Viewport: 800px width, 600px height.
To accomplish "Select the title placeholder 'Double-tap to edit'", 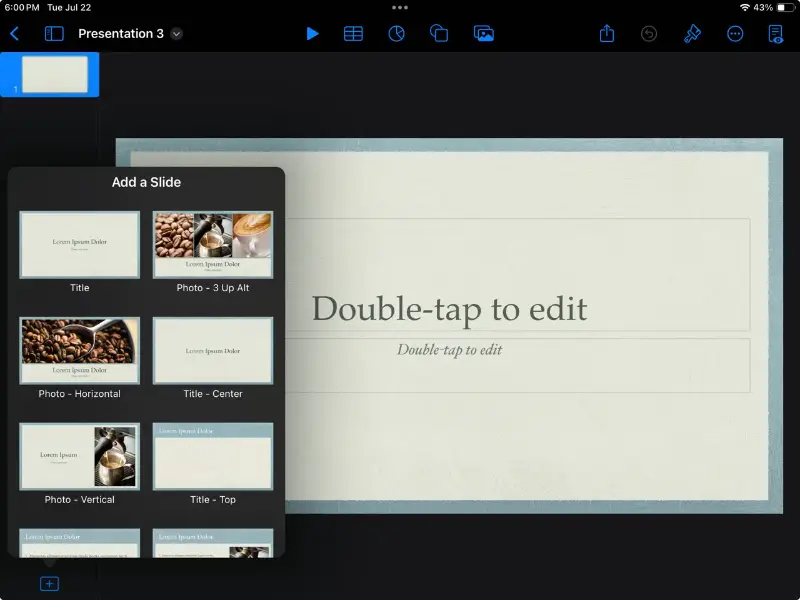I will pyautogui.click(x=449, y=309).
